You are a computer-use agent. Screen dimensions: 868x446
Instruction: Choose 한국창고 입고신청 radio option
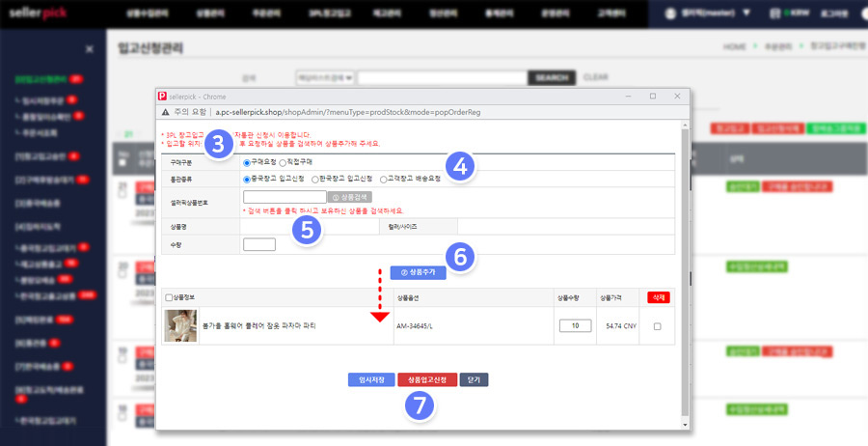click(315, 180)
